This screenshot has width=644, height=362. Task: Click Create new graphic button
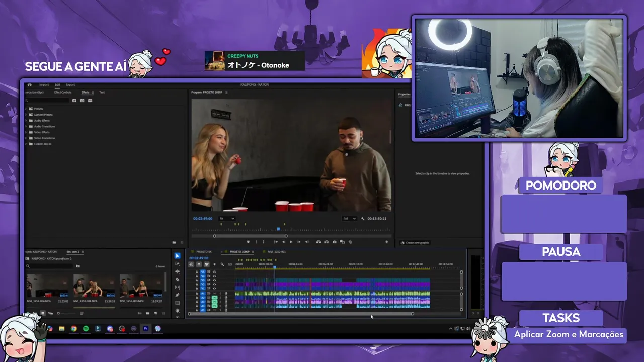(415, 242)
